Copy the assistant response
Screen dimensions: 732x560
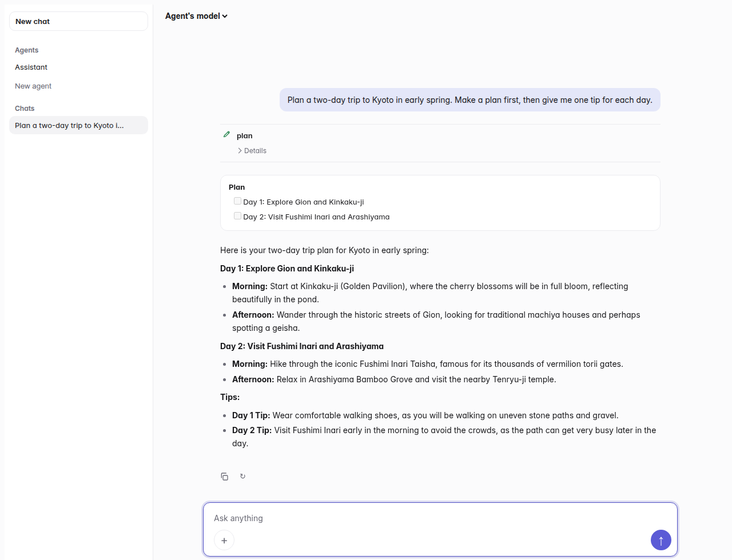[x=225, y=477]
